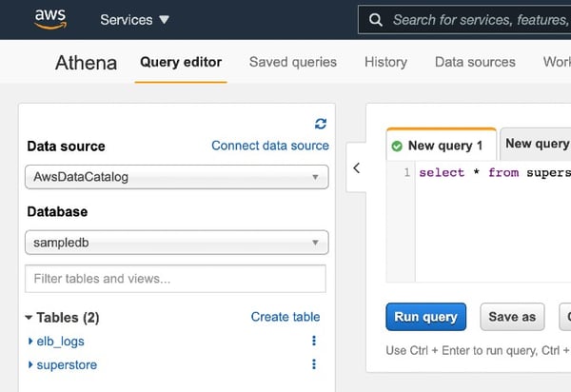This screenshot has width=571, height=392.
Task: Switch to the second New query tab
Action: [535, 144]
